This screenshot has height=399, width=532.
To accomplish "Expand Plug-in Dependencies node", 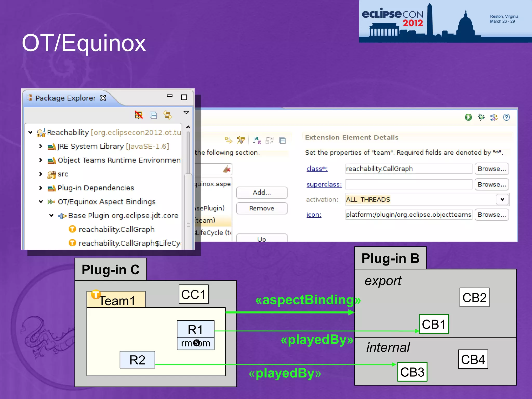I will (x=41, y=188).
